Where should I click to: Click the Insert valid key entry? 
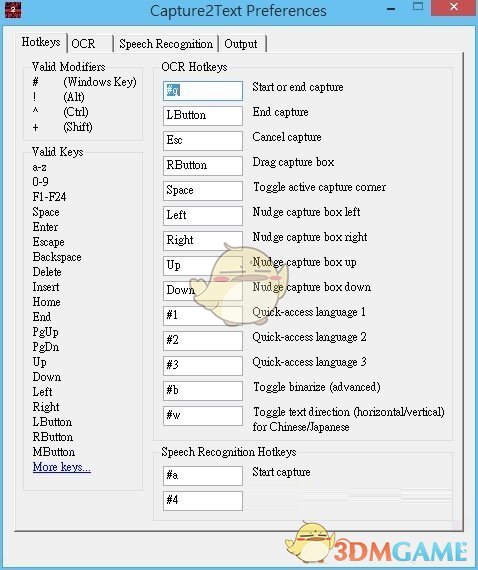click(x=46, y=287)
